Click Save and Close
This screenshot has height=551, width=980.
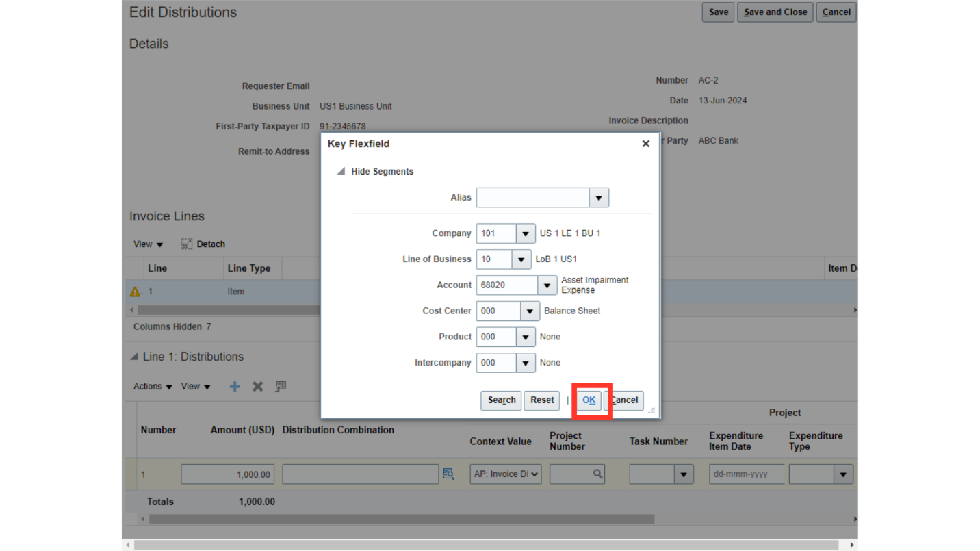775,12
